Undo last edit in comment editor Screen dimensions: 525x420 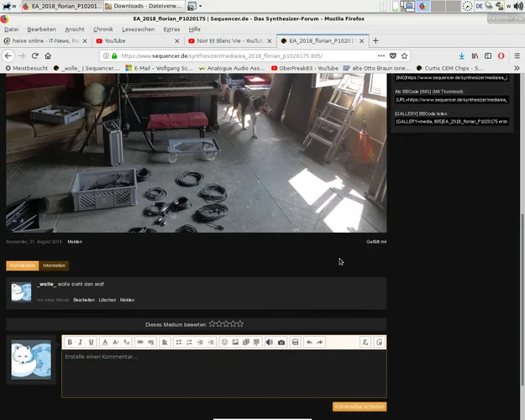coord(309,342)
